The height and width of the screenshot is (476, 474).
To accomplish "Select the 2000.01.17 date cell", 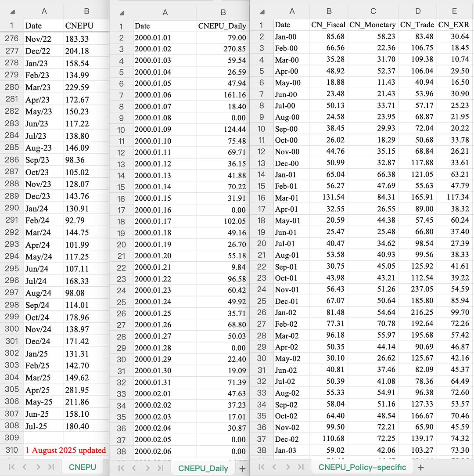I will click(165, 221).
